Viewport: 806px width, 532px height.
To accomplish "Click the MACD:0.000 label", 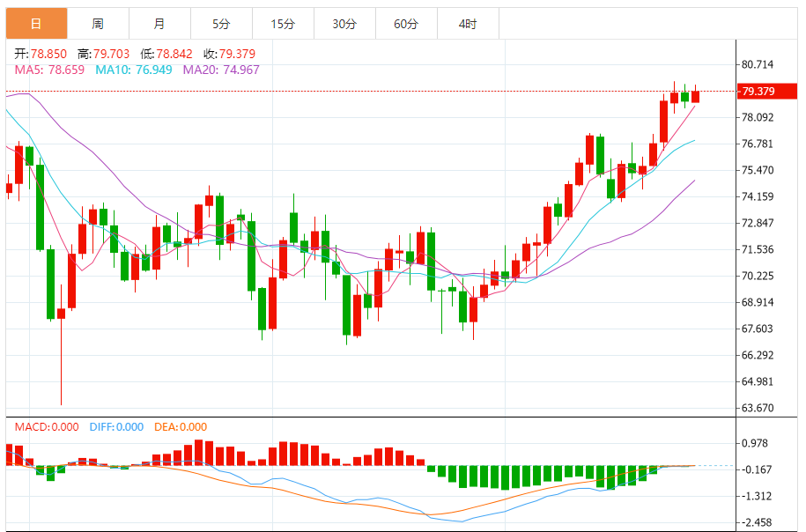I will [47, 427].
